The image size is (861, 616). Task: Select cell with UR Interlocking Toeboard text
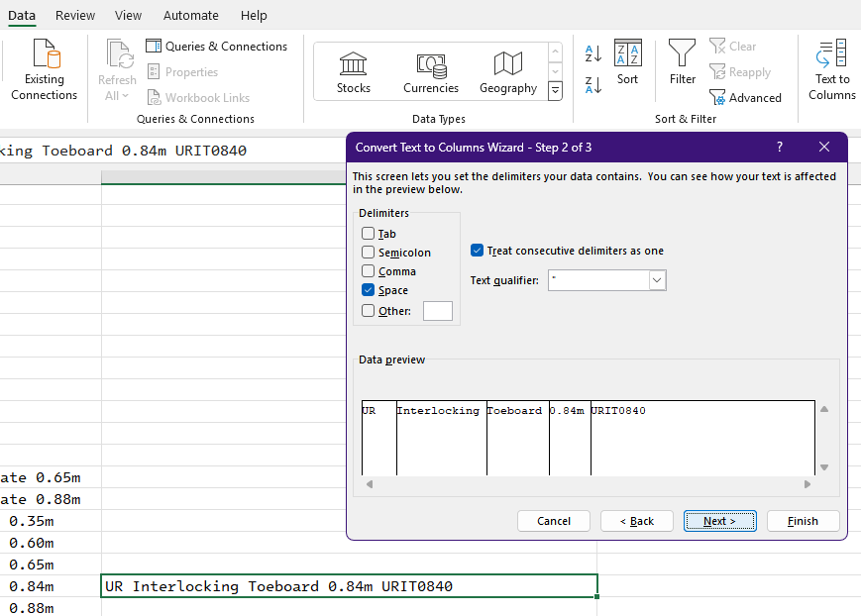coord(349,586)
